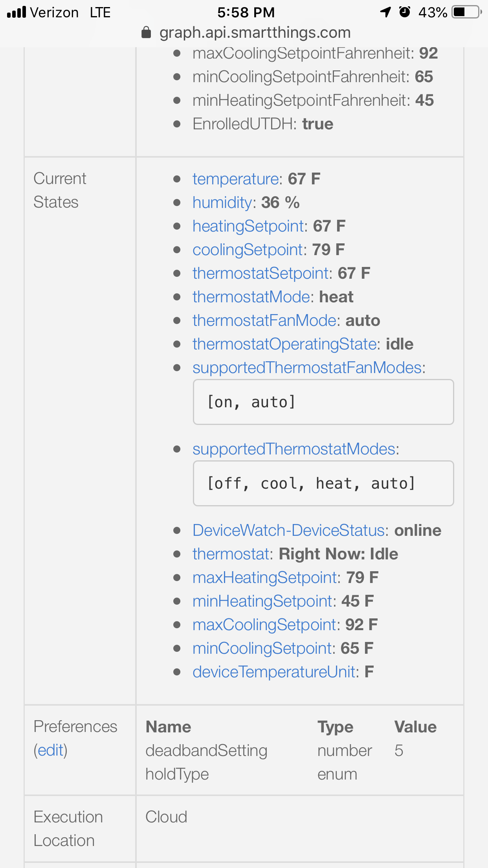Tap the alarm clock status icon

tap(405, 12)
